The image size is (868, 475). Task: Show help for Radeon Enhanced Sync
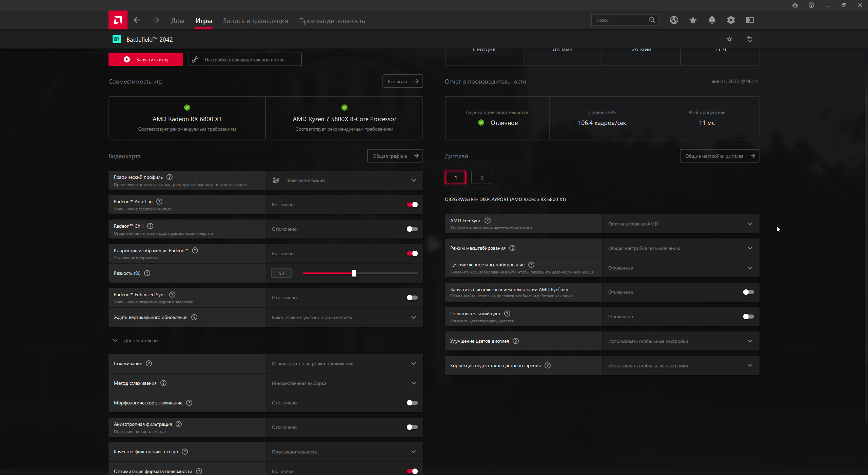coord(172,294)
